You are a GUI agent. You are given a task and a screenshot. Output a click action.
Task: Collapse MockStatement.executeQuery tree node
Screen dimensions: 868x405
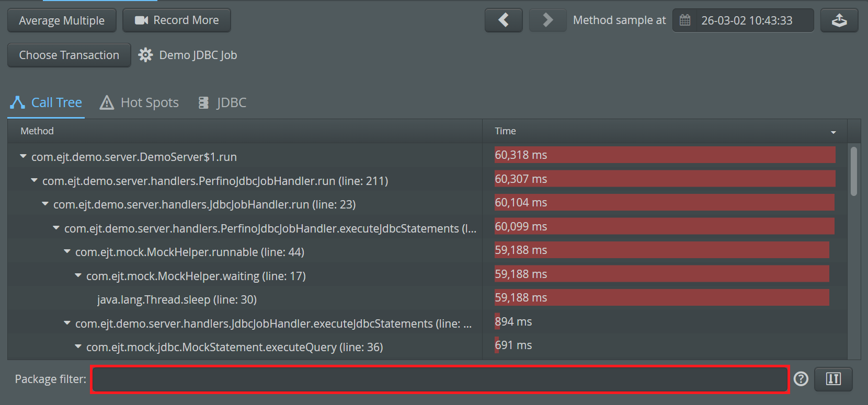tap(78, 346)
